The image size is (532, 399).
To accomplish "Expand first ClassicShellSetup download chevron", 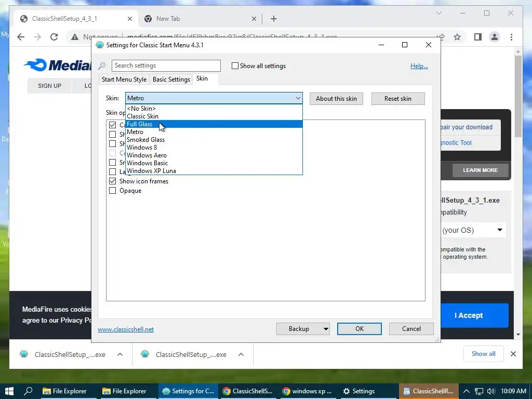I will coord(120,354).
